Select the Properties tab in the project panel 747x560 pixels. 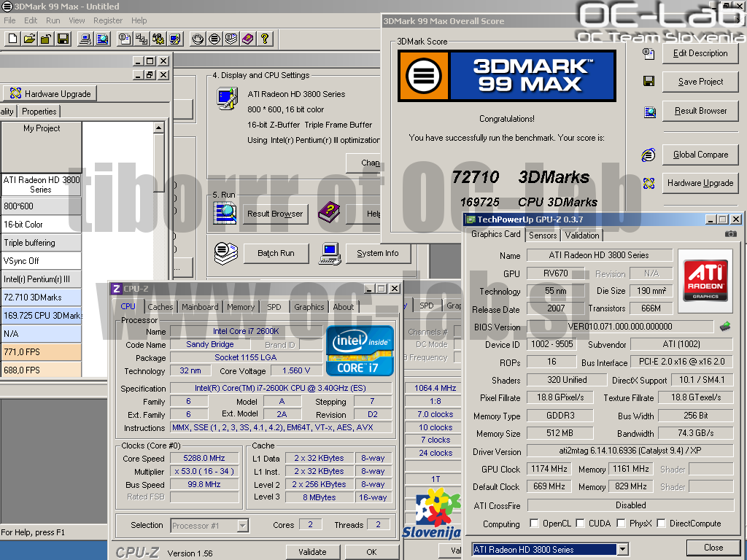pyautogui.click(x=39, y=112)
